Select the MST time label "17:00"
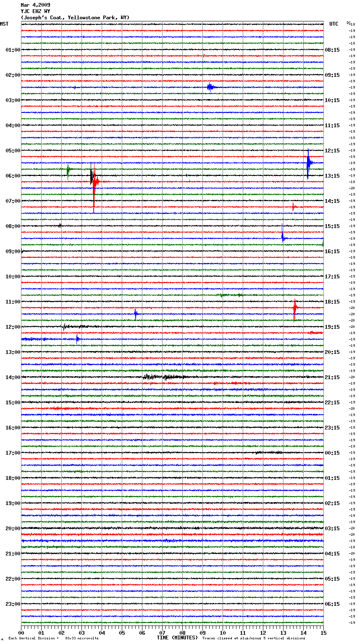 coord(13,453)
